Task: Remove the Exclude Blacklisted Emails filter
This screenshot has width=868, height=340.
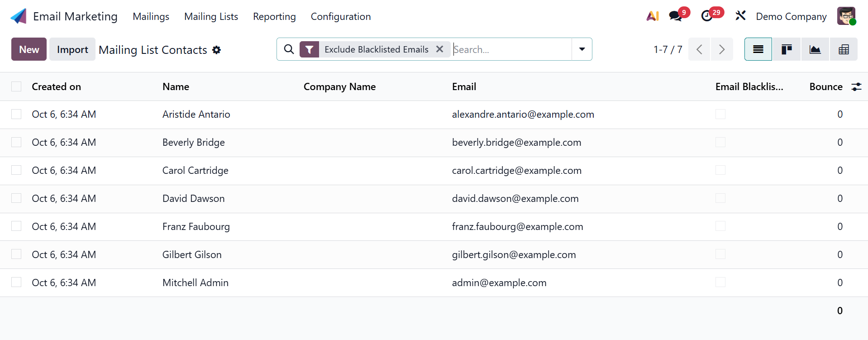Action: (439, 49)
